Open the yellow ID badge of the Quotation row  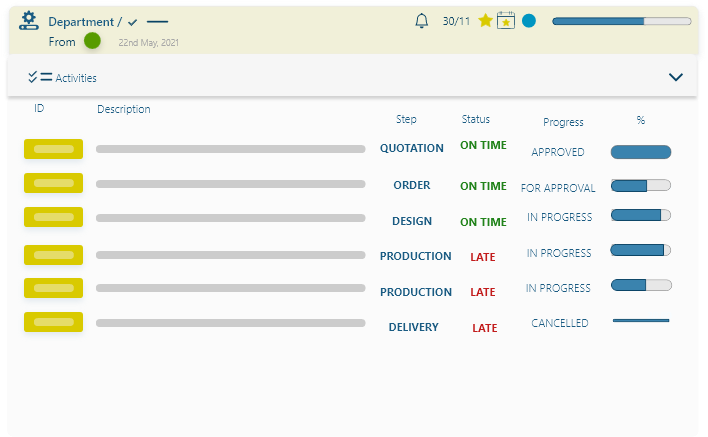click(x=53, y=149)
